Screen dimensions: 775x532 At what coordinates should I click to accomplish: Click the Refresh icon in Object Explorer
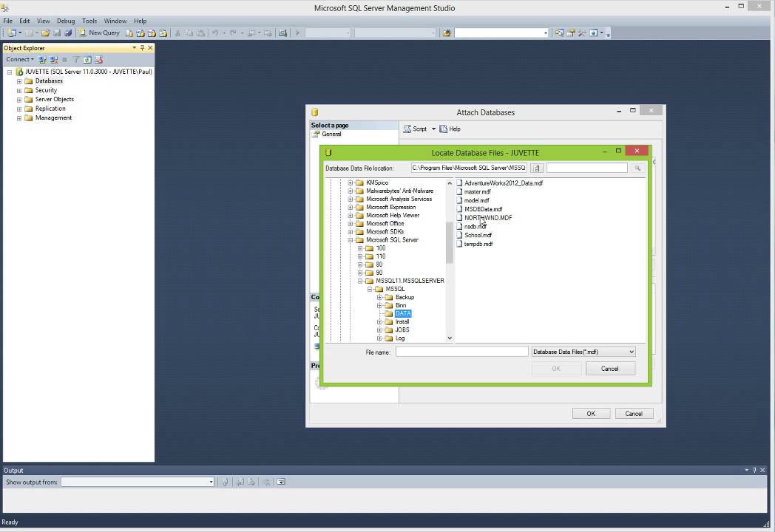(x=87, y=59)
